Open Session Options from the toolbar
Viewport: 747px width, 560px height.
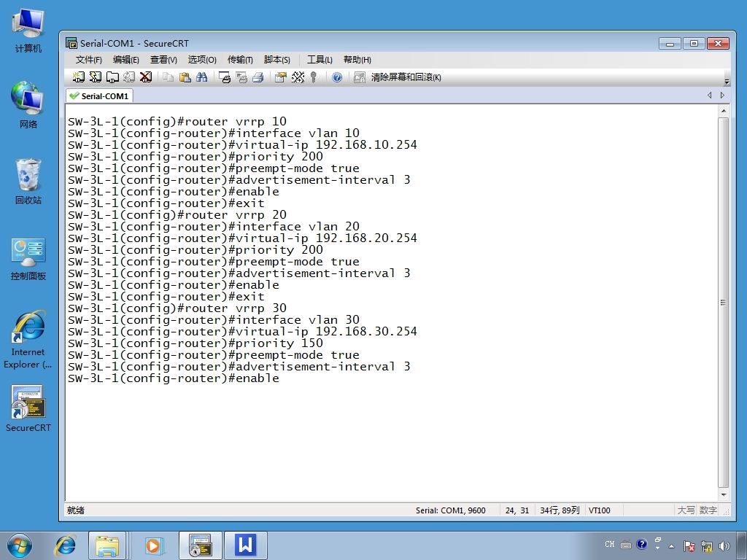click(x=281, y=77)
